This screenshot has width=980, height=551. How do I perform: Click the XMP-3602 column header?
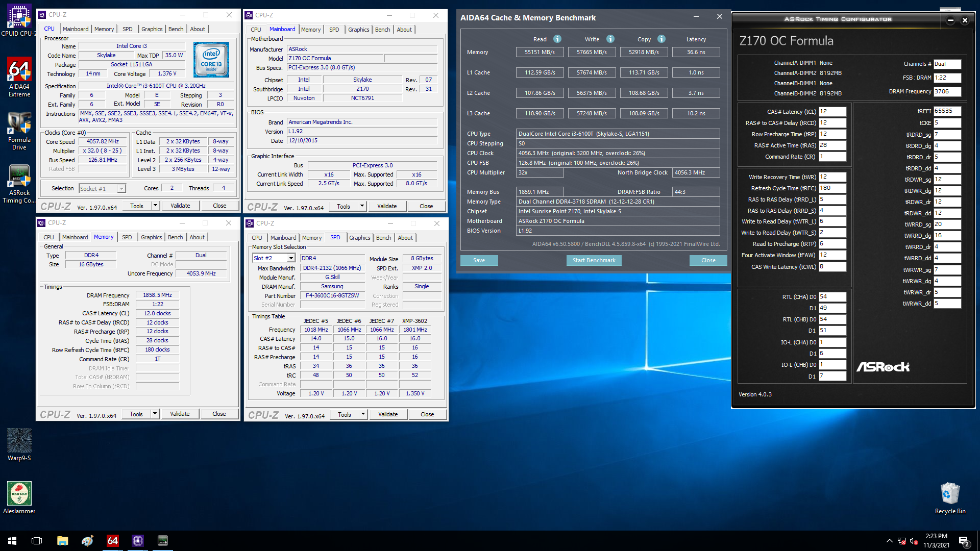[x=414, y=321]
